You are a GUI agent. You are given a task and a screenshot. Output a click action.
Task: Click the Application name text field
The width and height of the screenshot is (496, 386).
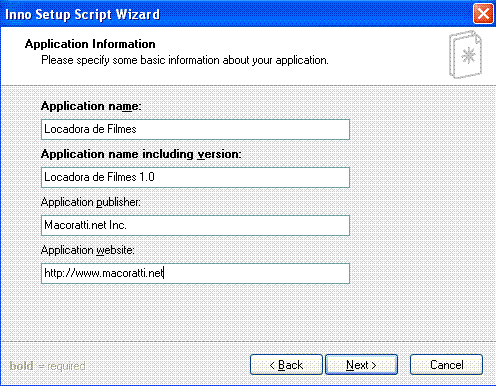(x=195, y=129)
